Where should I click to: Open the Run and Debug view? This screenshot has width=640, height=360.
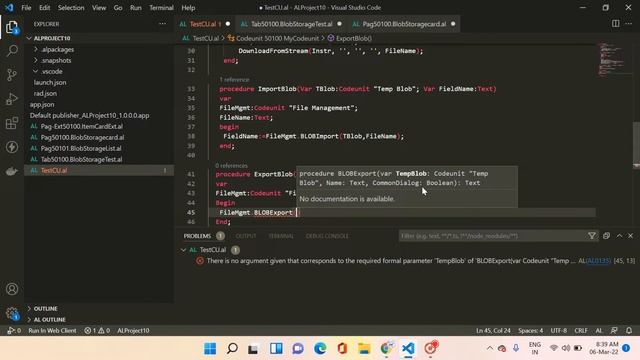tap(12, 99)
